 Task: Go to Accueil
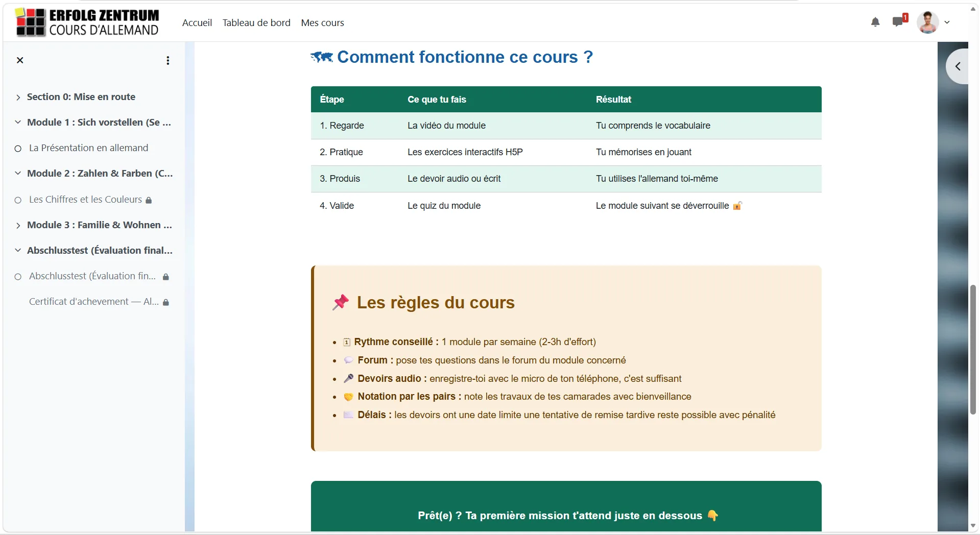197,22
